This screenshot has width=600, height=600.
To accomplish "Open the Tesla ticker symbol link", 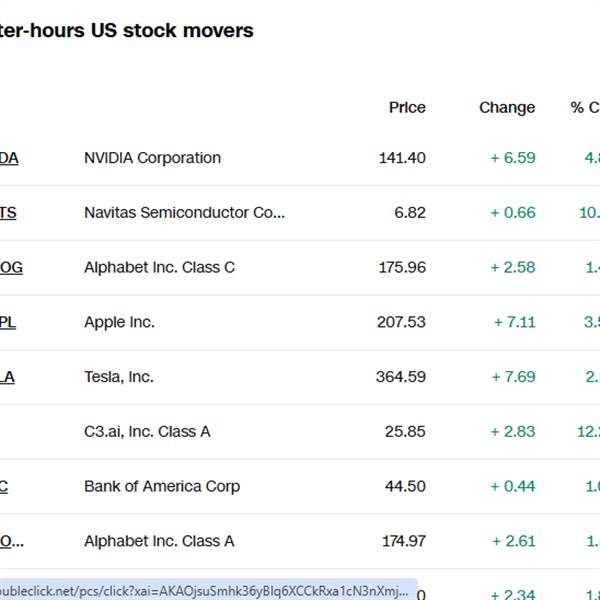I will point(7,377).
